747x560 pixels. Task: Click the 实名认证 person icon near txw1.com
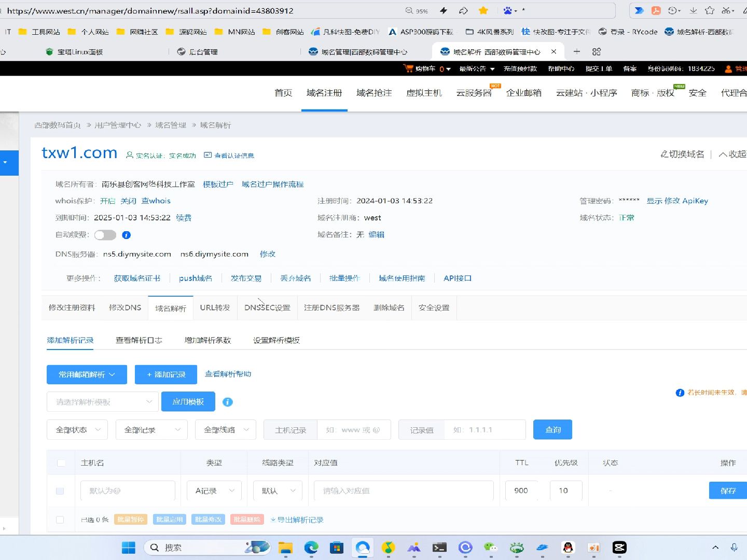tap(129, 155)
